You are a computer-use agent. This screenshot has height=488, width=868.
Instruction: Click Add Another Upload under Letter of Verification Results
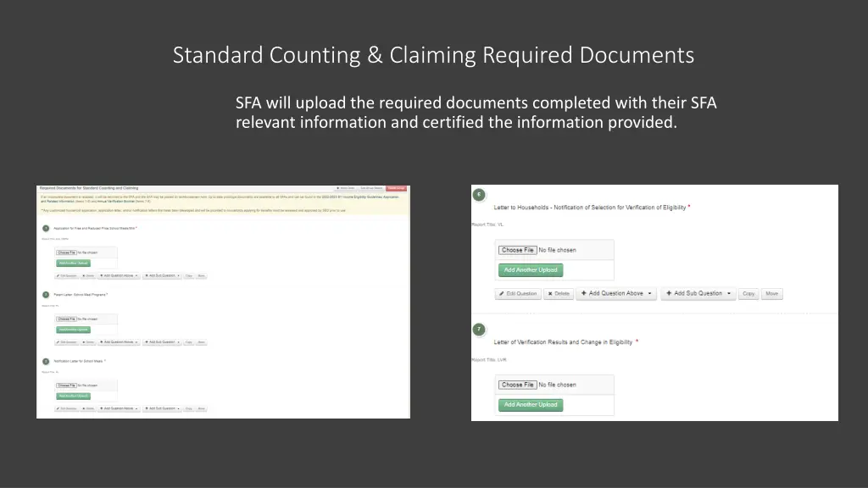tap(531, 405)
